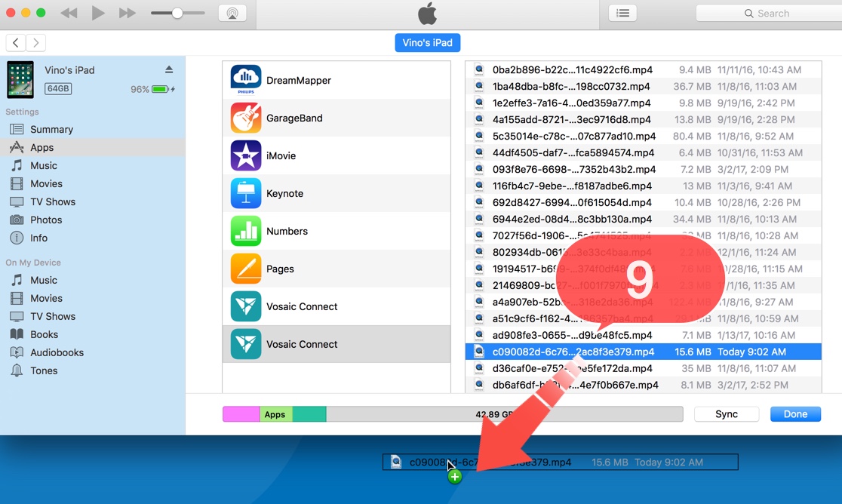Select the Vino's iPad device button
Viewport: 842px width, 504px height.
click(428, 42)
